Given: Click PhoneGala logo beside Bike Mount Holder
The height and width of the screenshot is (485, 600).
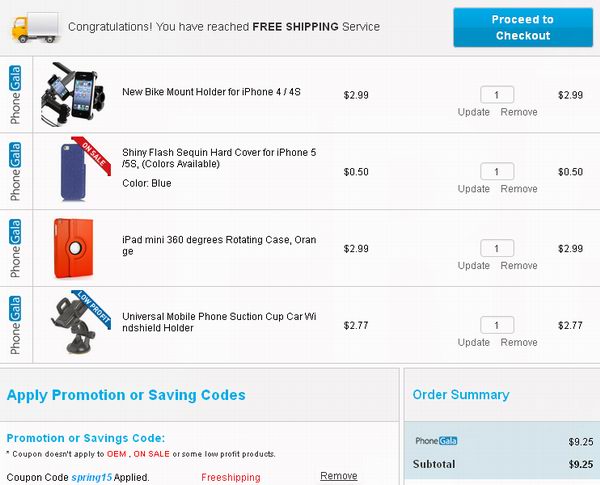Looking at the screenshot, I should (15, 95).
